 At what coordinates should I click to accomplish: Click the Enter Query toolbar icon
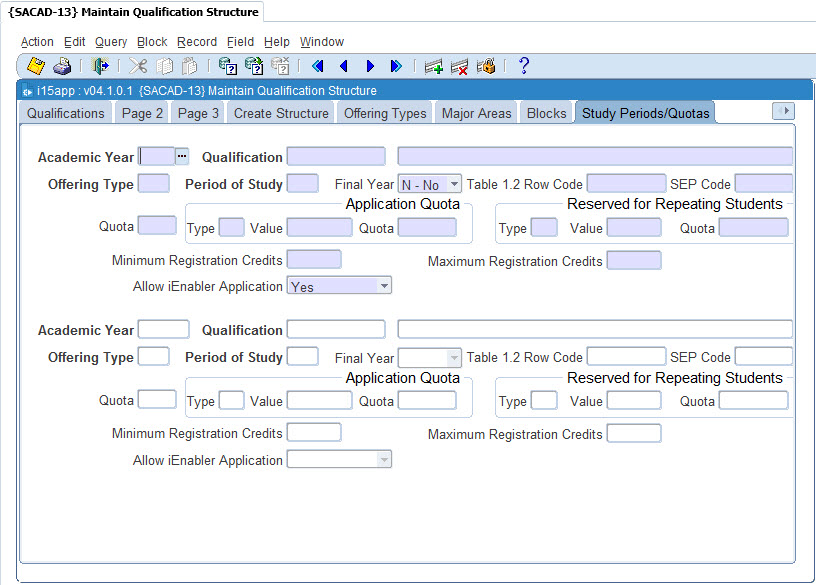coord(227,66)
